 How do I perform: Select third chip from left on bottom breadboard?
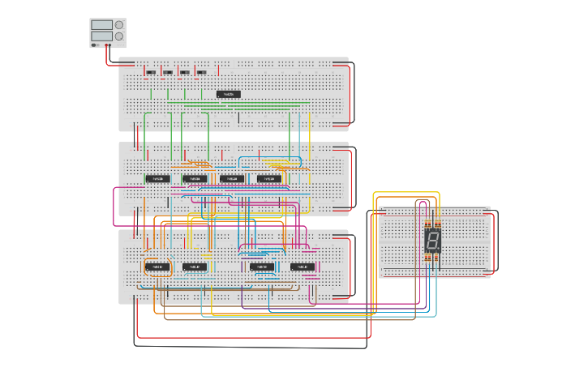point(262,267)
